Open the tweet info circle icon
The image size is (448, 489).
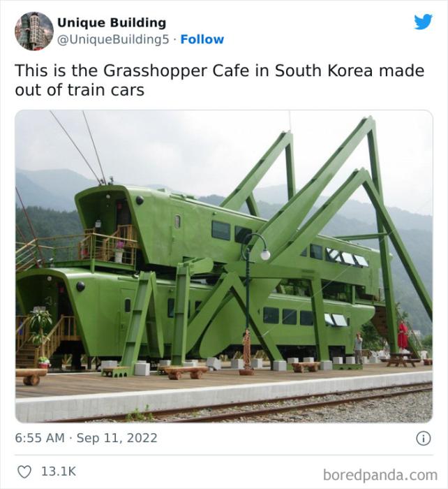tap(424, 438)
